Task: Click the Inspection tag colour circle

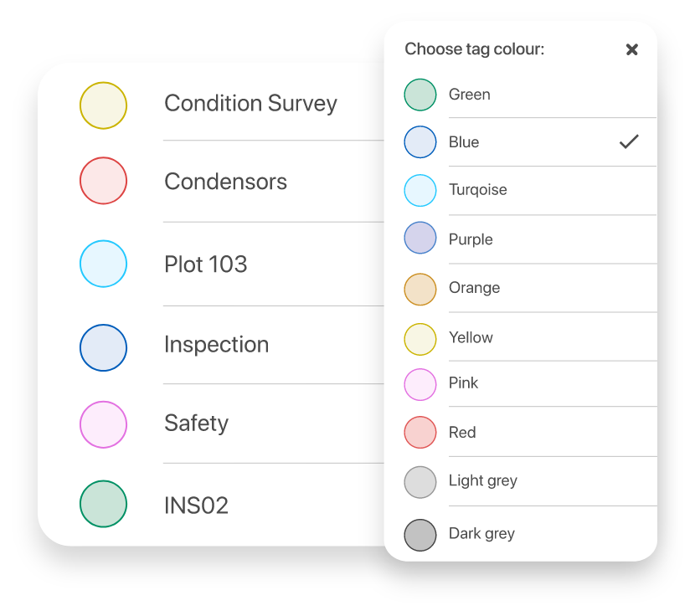Action: 103,347
